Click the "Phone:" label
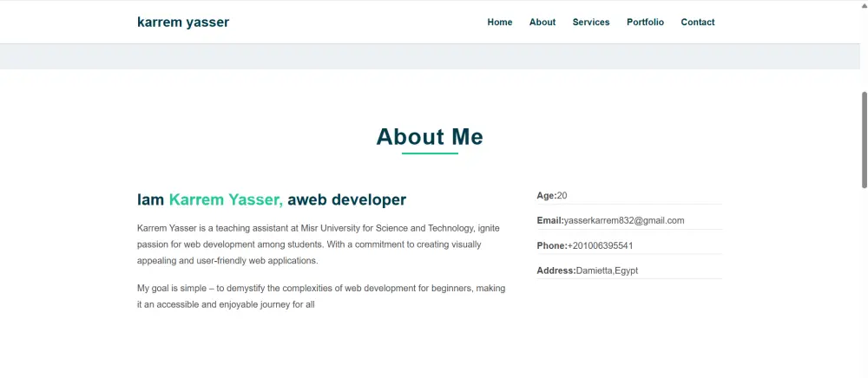868x378 pixels. (x=552, y=246)
